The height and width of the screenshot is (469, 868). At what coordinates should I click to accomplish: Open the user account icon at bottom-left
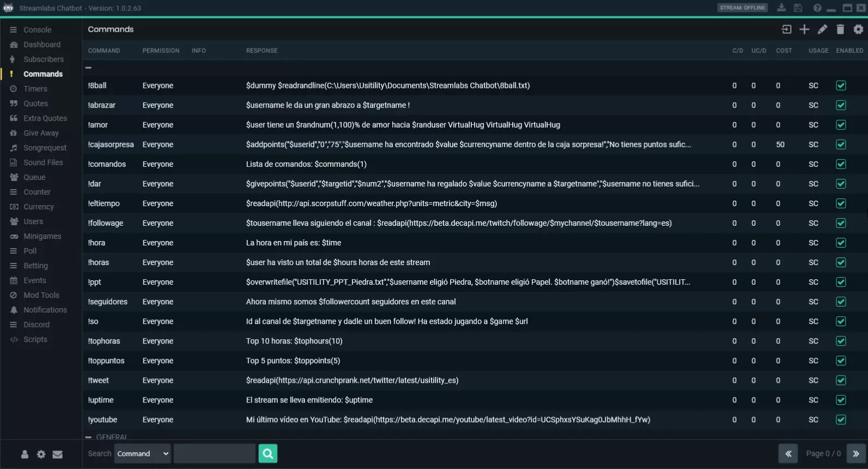pyautogui.click(x=25, y=454)
